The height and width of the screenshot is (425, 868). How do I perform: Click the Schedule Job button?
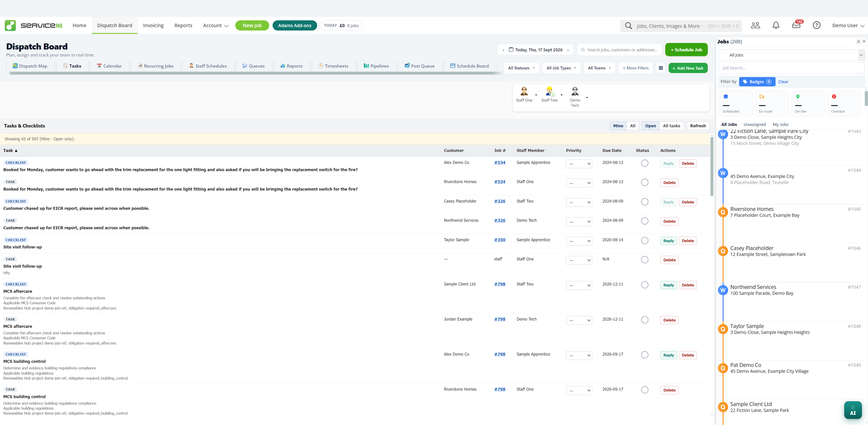[686, 50]
